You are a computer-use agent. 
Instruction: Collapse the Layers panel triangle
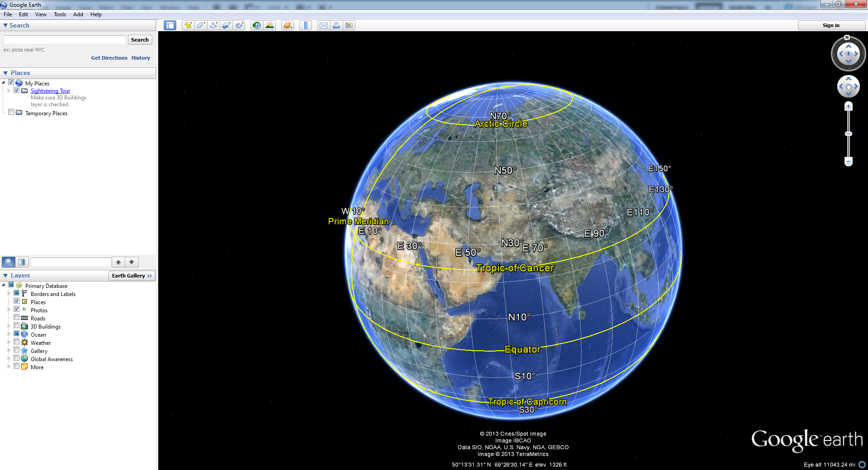pos(5,276)
